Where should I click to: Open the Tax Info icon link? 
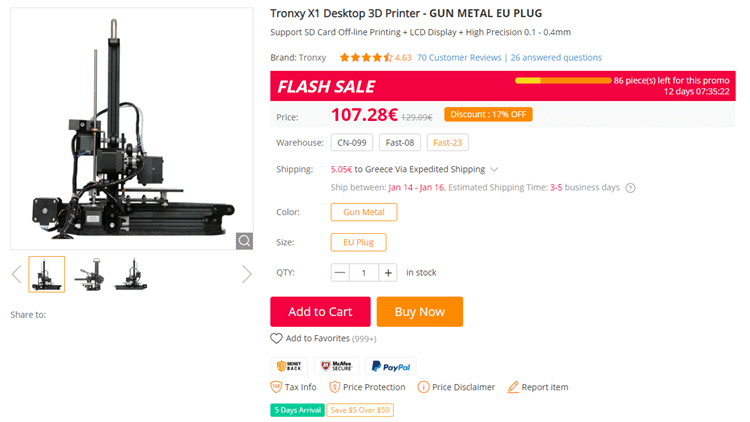pos(276,387)
